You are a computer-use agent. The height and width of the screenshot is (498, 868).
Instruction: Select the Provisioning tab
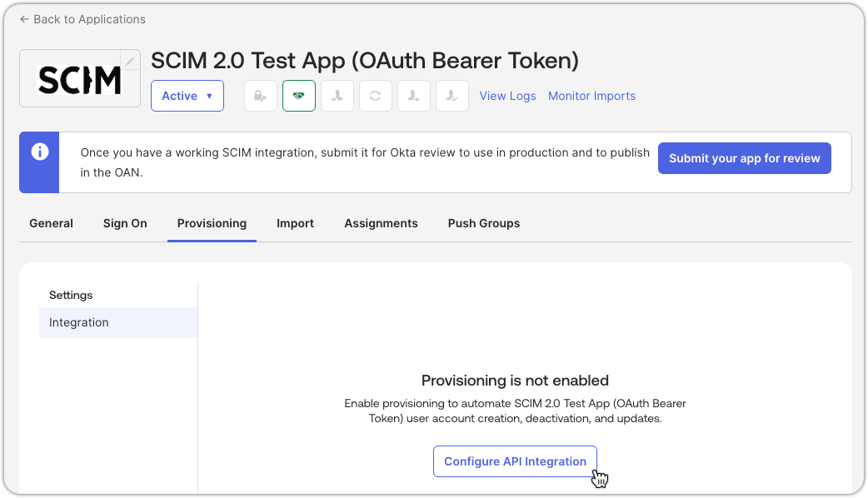click(212, 223)
